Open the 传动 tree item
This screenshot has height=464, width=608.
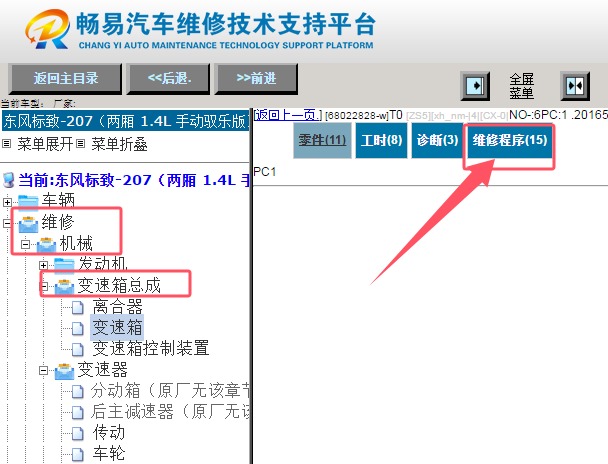[x=109, y=433]
